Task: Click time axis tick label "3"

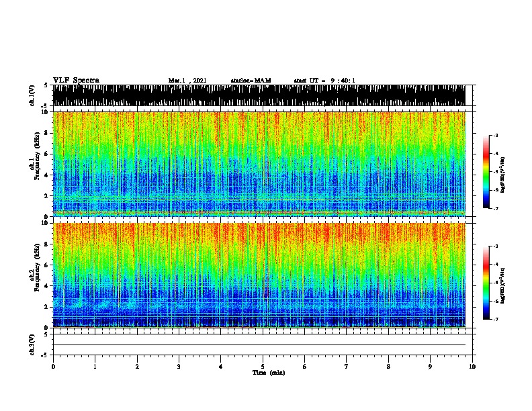Action: tap(179, 367)
